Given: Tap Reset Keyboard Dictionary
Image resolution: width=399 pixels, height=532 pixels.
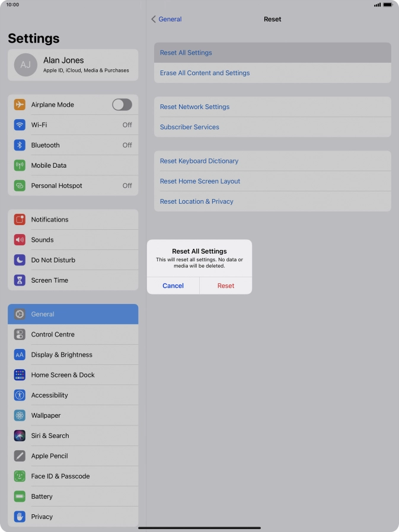Looking at the screenshot, I should [x=273, y=161].
